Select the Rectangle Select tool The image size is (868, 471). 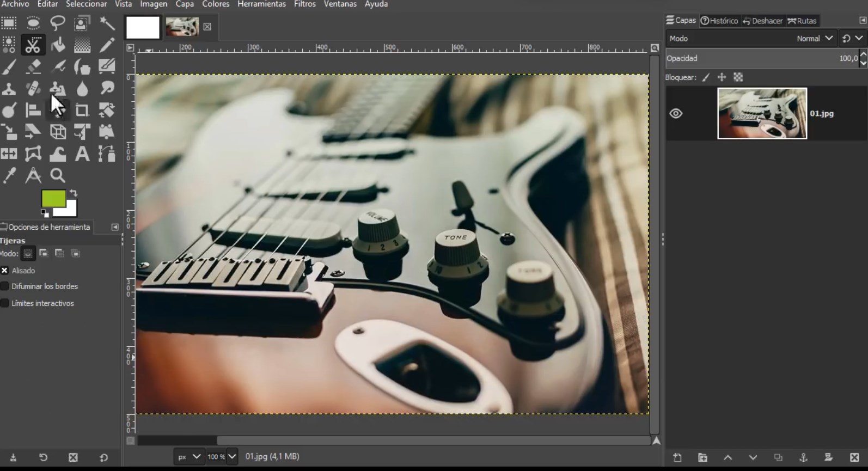[9, 23]
